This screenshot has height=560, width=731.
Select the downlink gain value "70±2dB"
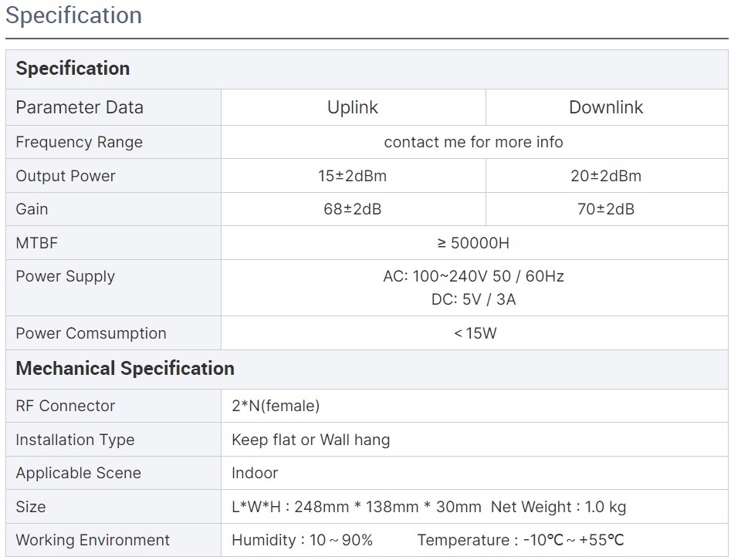606,209
